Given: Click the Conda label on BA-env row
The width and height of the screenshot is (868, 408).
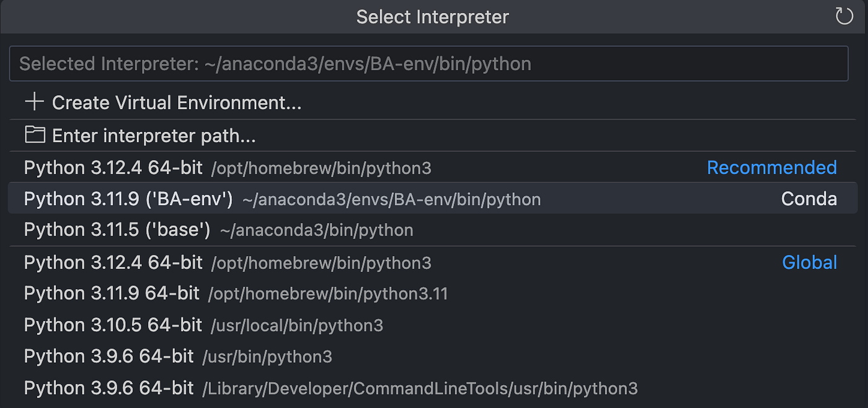Looking at the screenshot, I should pos(808,199).
